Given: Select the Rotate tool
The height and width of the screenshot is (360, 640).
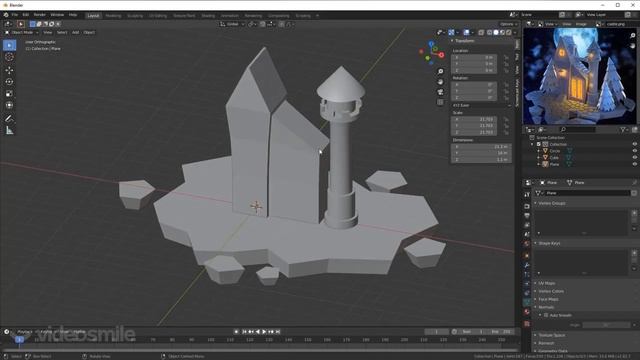Looking at the screenshot, I should pos(9,82).
